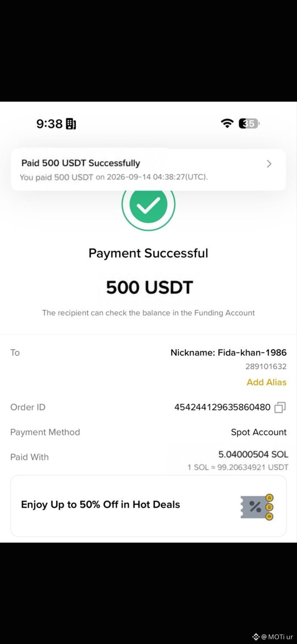
Task: Tap the recipient user ID 289101632
Action: coord(266,367)
